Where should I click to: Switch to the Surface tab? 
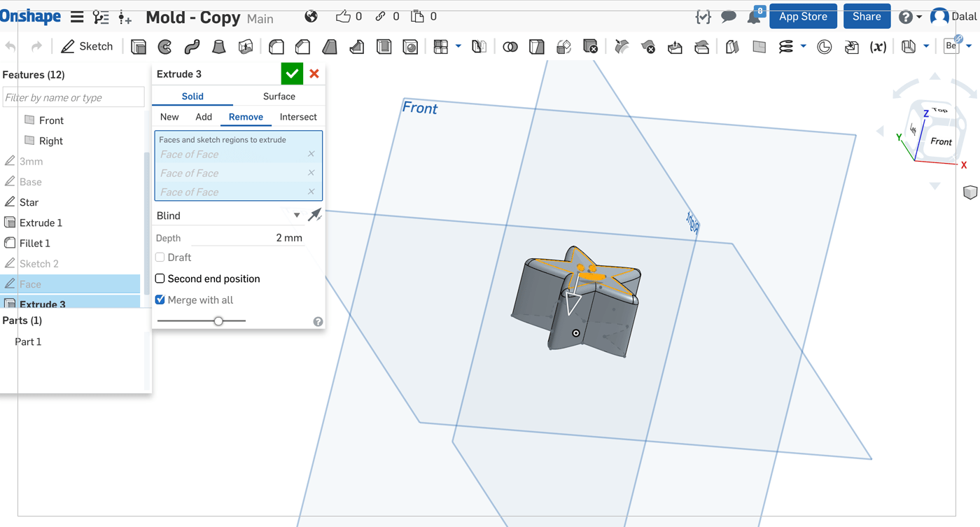click(x=279, y=97)
